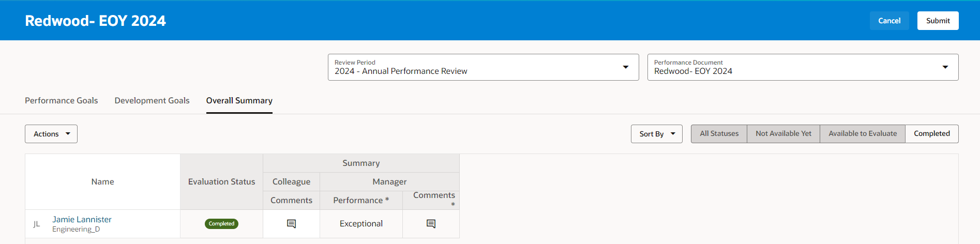Filter by All Statuses
Image resolution: width=980 pixels, height=244 pixels.
[719, 133]
